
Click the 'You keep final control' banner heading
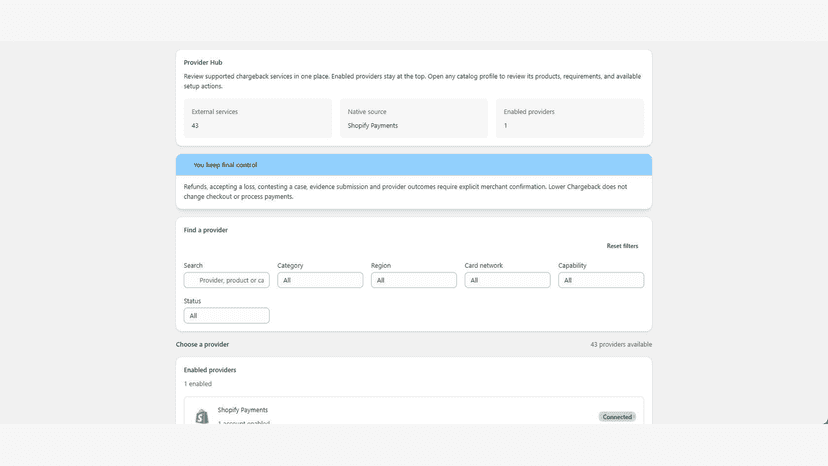click(225, 165)
